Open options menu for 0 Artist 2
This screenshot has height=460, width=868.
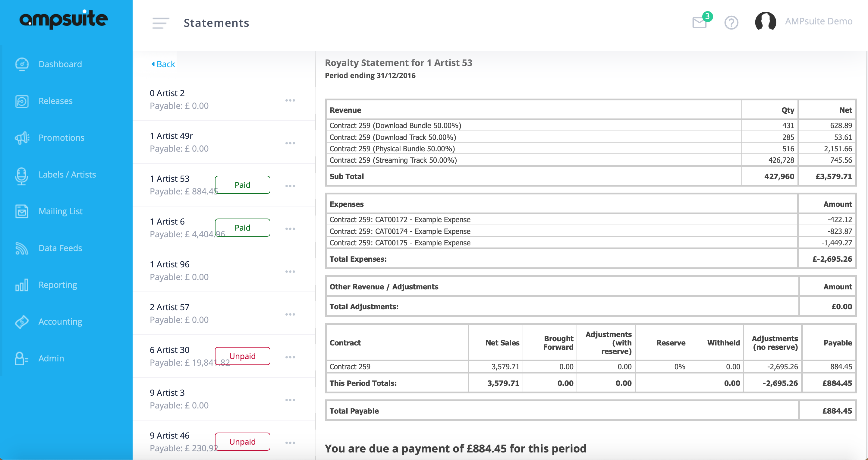click(x=290, y=100)
